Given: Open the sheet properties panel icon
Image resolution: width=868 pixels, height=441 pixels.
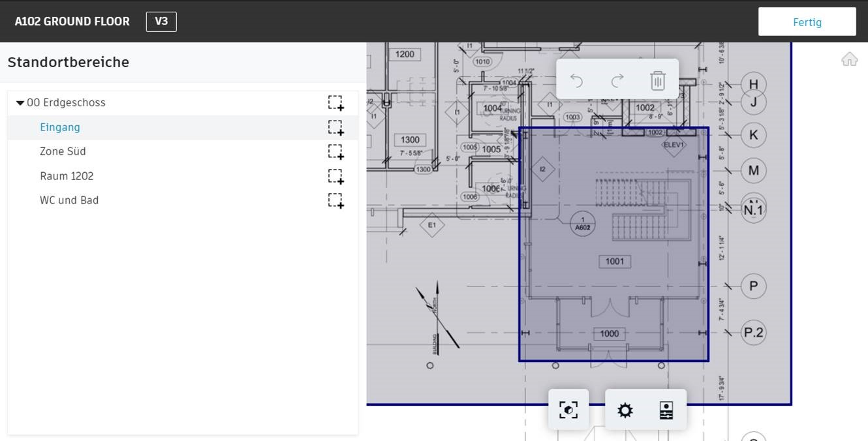Looking at the screenshot, I should [x=666, y=410].
